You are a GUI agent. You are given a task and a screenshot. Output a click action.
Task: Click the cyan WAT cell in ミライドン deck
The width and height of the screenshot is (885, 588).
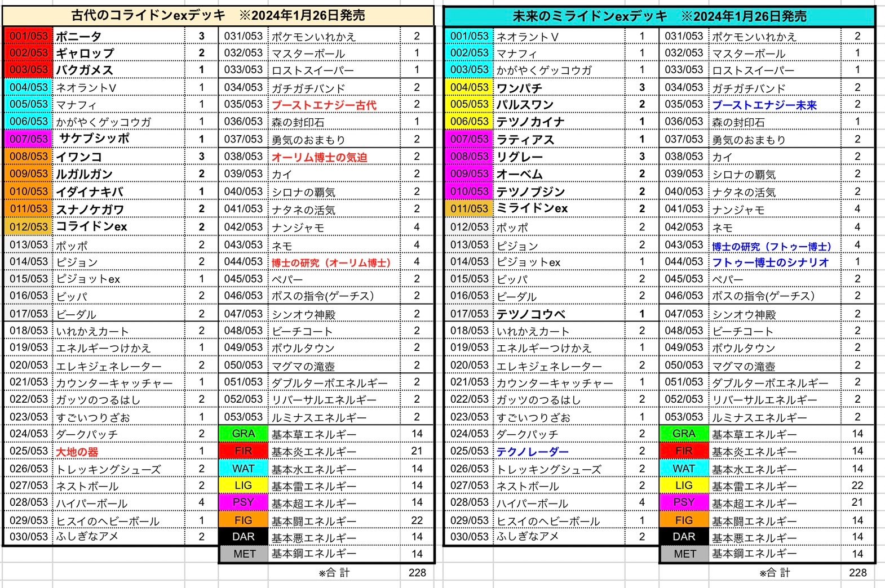(x=684, y=469)
